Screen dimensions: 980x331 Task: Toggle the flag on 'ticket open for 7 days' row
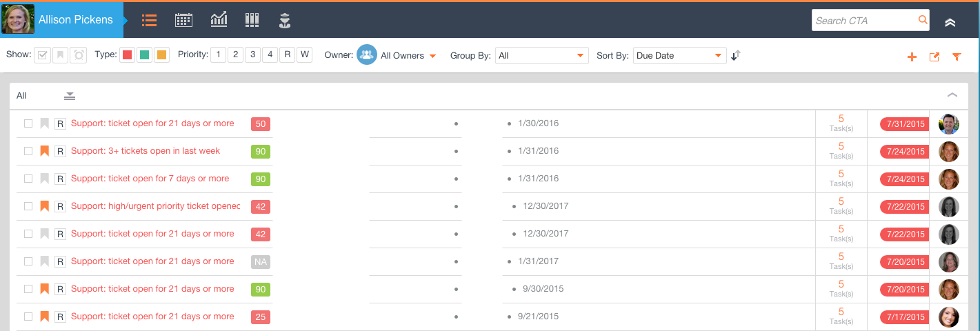(x=44, y=179)
